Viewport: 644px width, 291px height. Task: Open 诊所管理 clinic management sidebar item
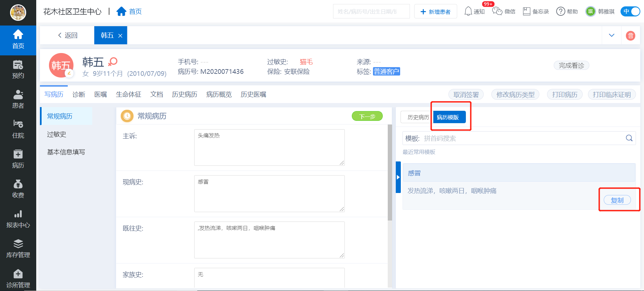pyautogui.click(x=18, y=279)
